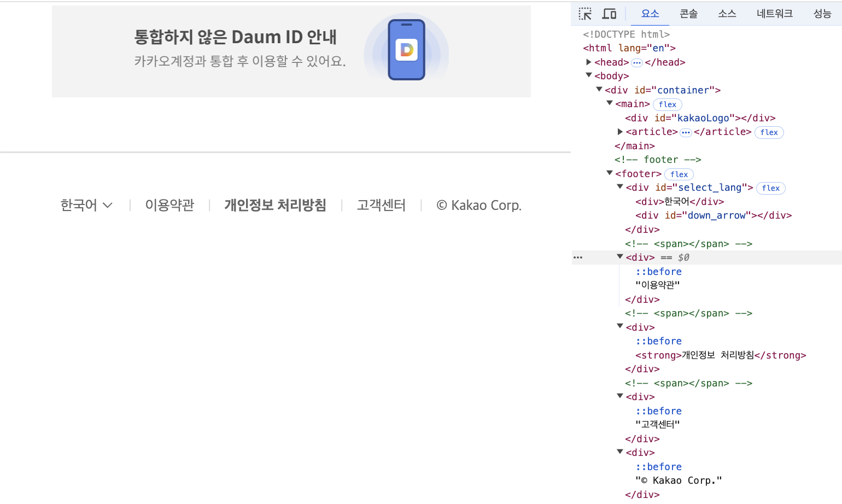This screenshot has height=504, width=842.
Task: Click the ellipsis inside the head tag
Action: 637,63
